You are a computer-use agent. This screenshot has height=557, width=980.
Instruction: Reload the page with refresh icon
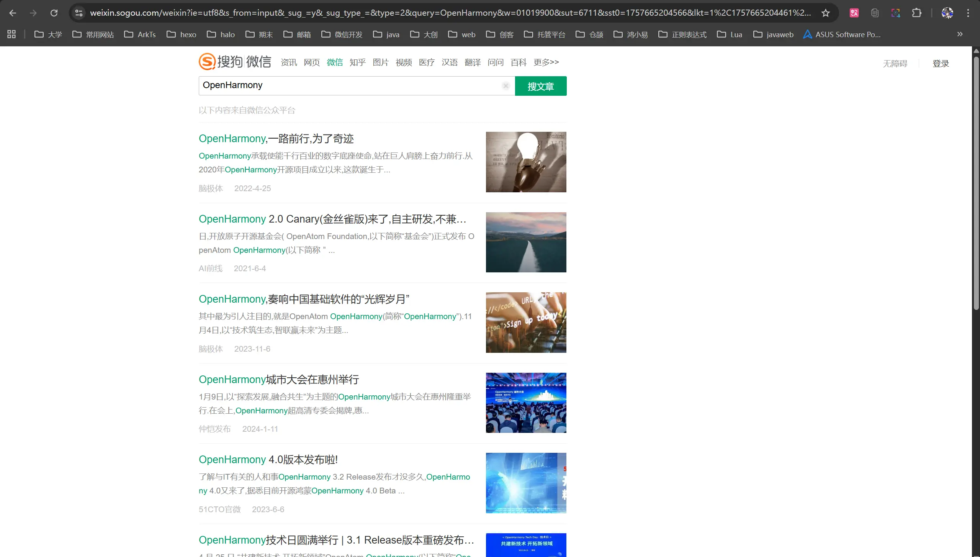coord(54,13)
